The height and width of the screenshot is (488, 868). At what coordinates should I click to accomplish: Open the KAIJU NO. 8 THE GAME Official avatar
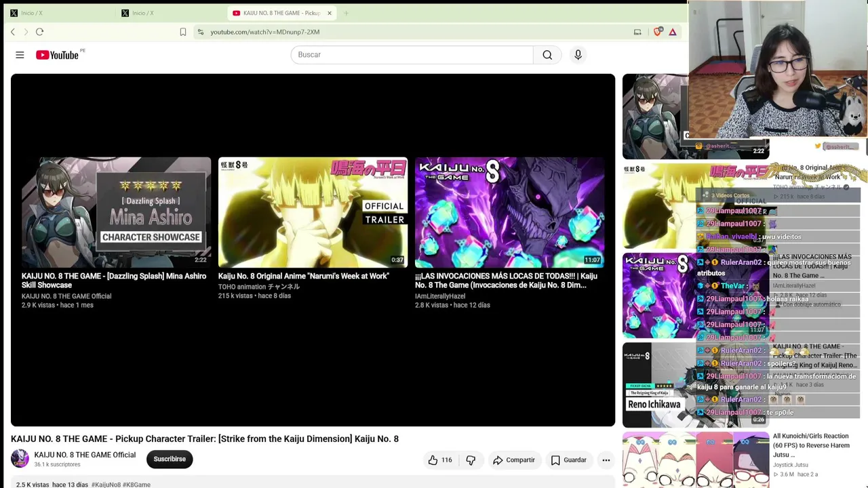(x=20, y=459)
